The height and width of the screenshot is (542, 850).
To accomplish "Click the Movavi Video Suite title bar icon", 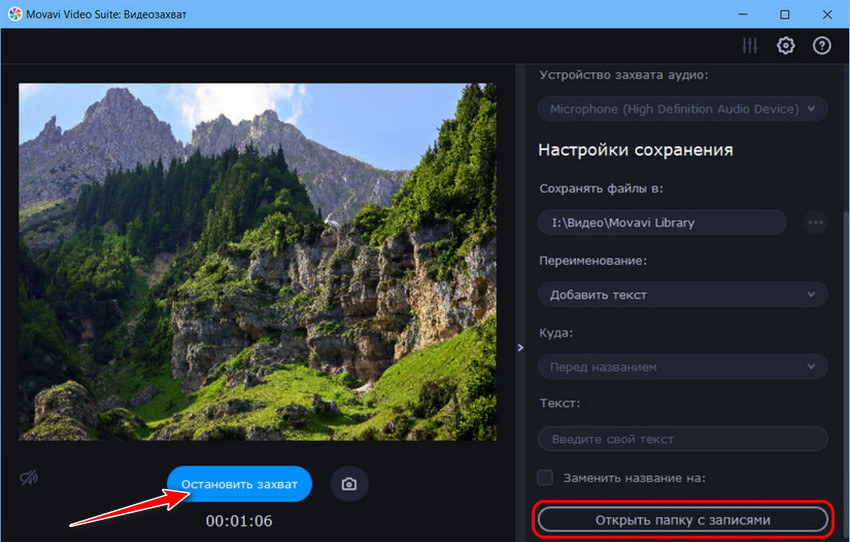I will click(15, 14).
